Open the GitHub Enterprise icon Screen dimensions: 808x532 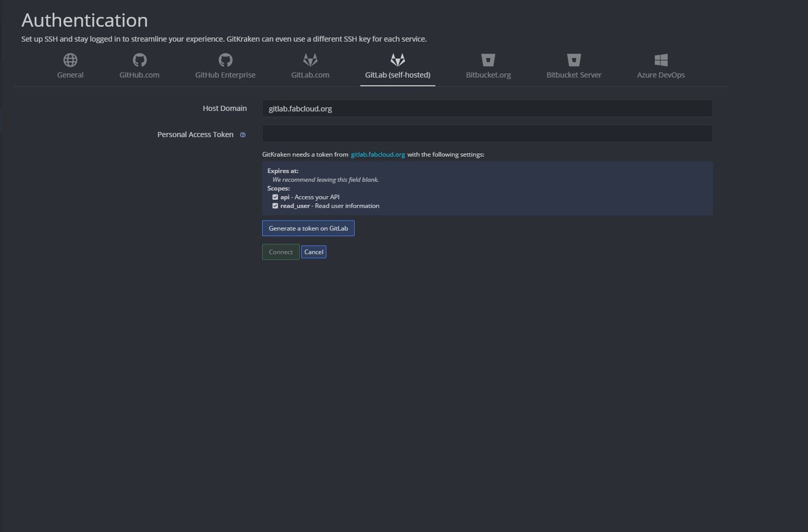225,60
